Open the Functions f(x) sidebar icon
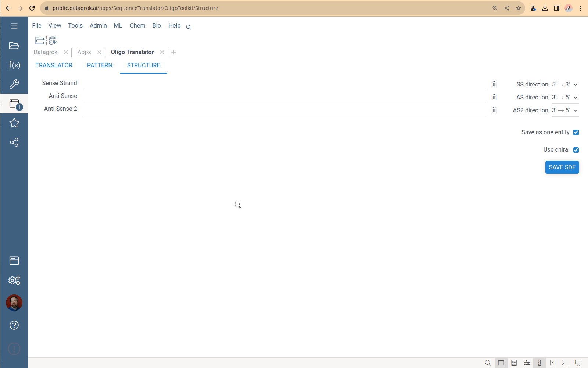 tap(14, 65)
